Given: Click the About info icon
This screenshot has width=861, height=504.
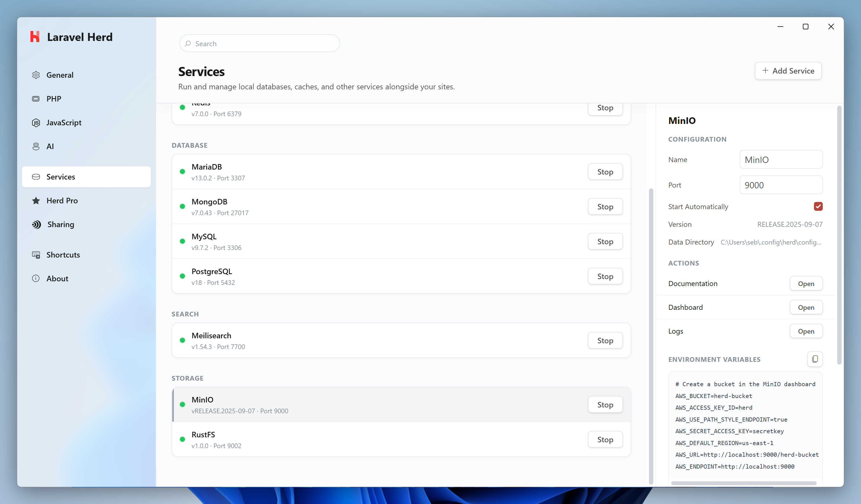Looking at the screenshot, I should pyautogui.click(x=36, y=278).
